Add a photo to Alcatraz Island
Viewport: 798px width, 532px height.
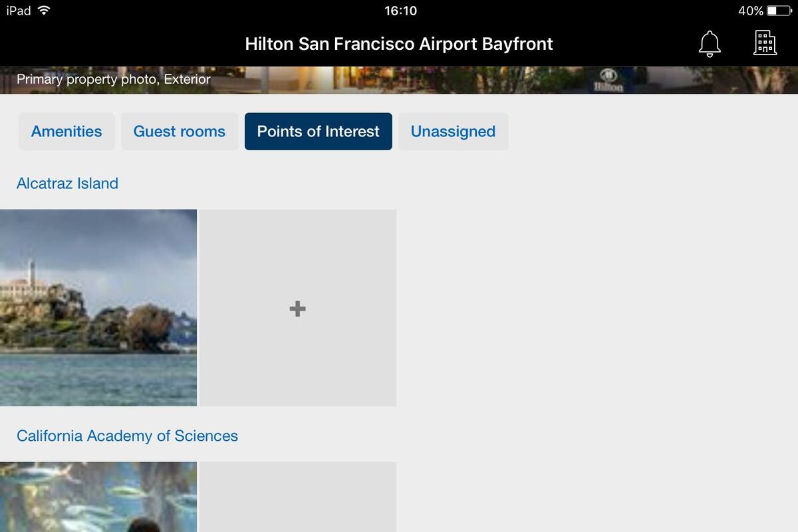[x=298, y=308]
